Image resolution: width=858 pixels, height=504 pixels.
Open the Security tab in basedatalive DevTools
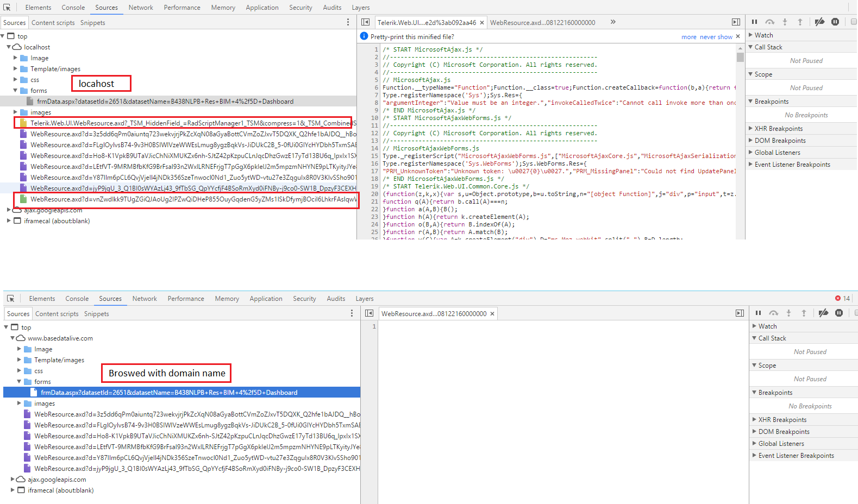[x=304, y=299]
